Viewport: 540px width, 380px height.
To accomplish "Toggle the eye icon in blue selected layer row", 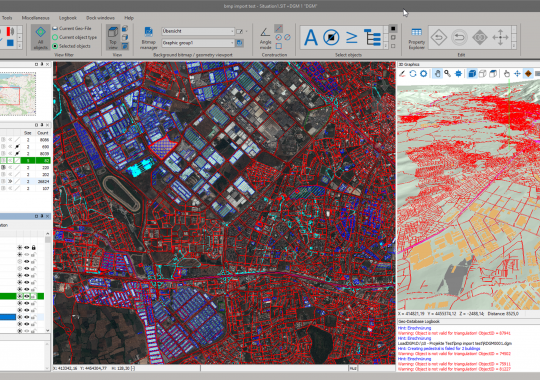I will pyautogui.click(x=27, y=317).
